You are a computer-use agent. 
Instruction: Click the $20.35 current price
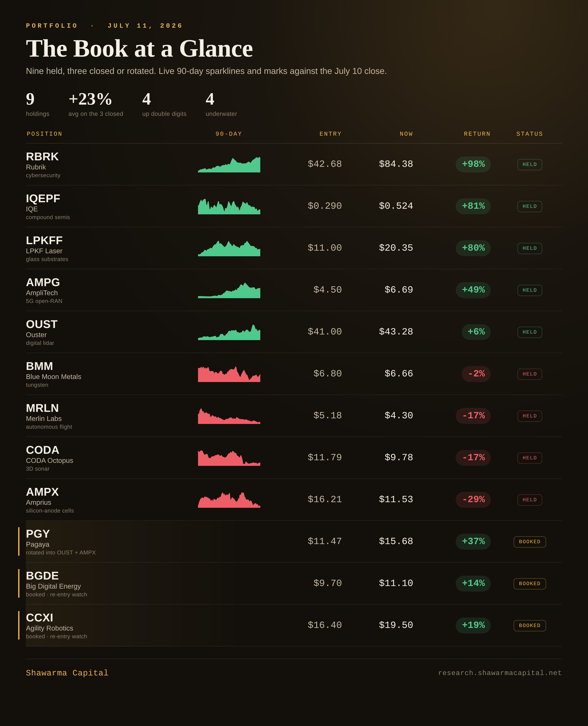(x=396, y=248)
